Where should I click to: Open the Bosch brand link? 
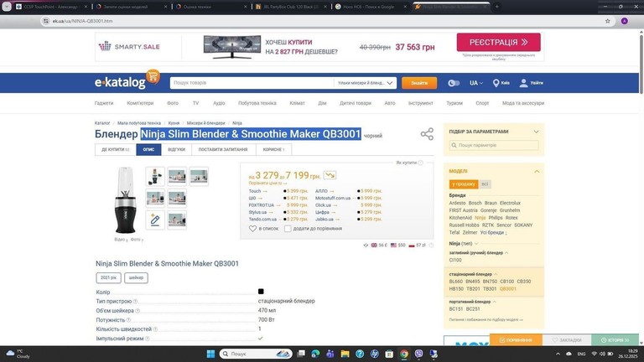[x=475, y=203]
